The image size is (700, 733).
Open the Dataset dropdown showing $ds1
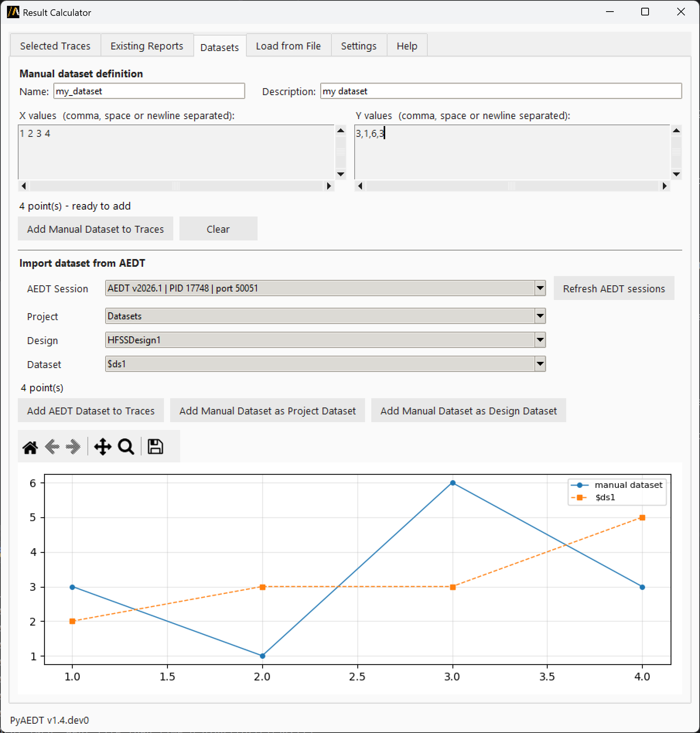point(540,364)
